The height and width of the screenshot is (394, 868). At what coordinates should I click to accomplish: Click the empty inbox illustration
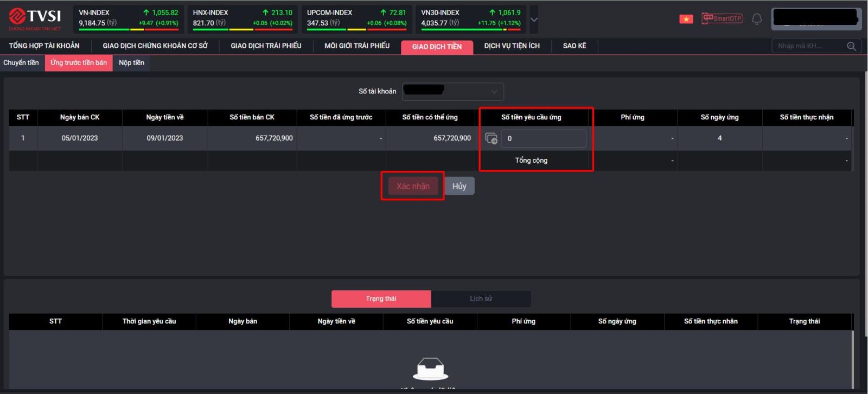click(x=430, y=369)
